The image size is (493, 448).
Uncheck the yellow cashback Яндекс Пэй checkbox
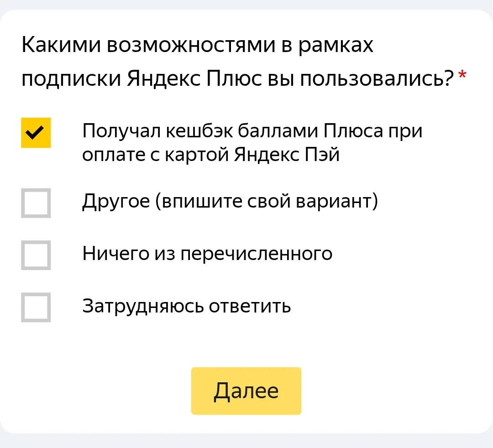tap(36, 133)
